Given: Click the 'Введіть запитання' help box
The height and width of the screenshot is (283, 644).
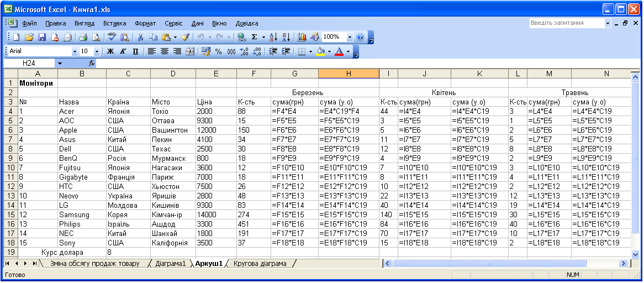Looking at the screenshot, I should coord(567,23).
